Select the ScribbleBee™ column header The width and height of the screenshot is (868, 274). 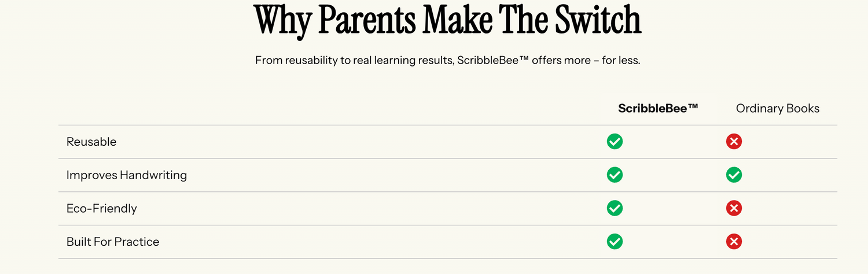tap(658, 108)
